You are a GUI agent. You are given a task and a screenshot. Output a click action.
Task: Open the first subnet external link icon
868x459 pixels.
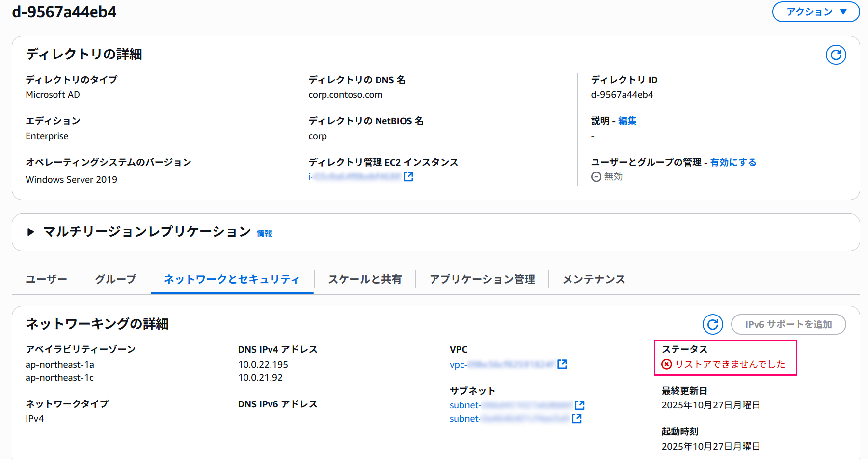(x=580, y=405)
